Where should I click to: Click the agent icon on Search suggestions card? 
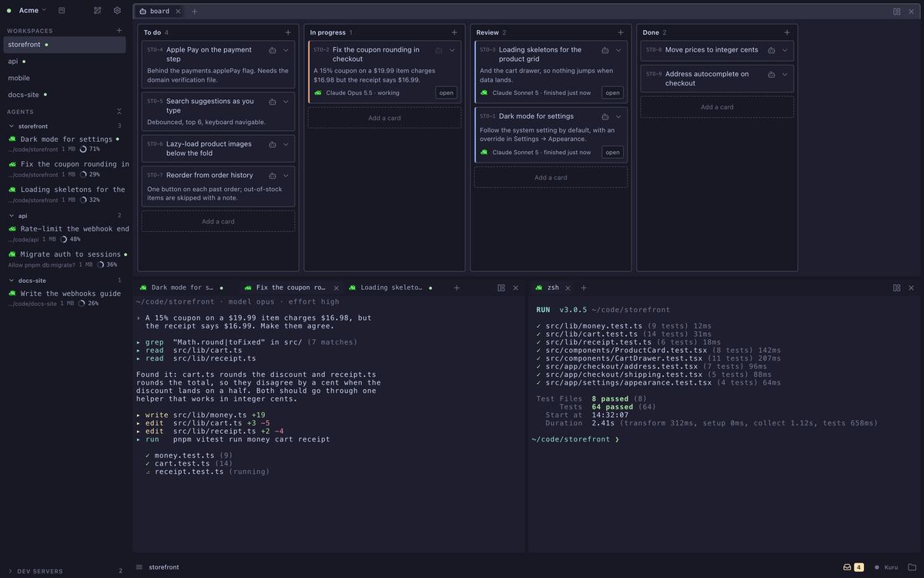[x=273, y=101]
